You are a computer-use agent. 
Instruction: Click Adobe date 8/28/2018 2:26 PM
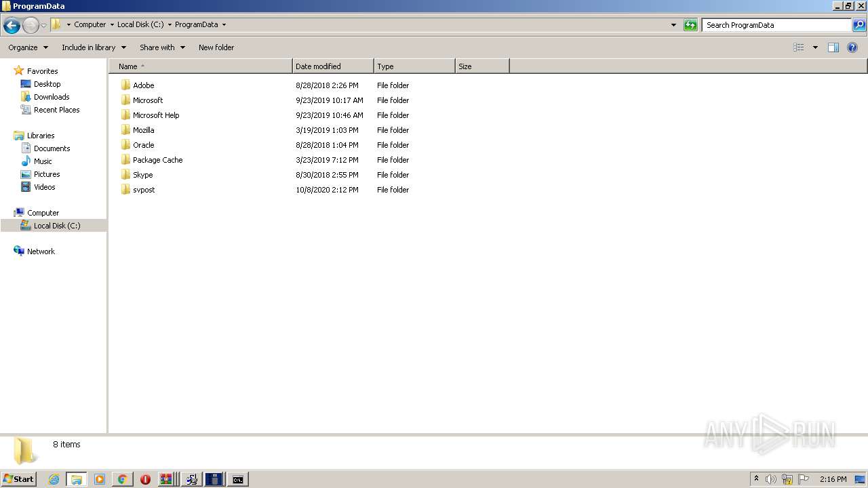click(x=327, y=85)
